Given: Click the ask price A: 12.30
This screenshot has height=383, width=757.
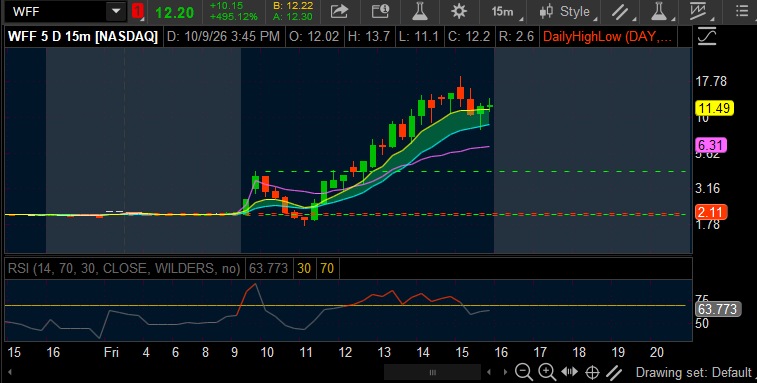Looking at the screenshot, I should (293, 17).
